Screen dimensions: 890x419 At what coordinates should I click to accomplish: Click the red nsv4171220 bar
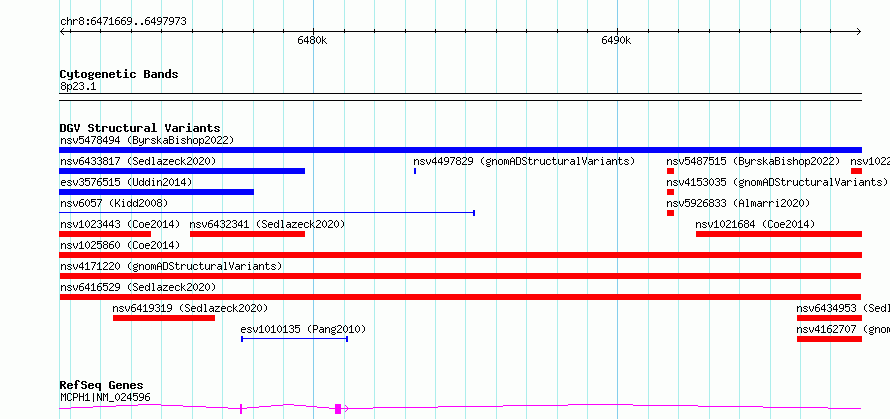click(460, 276)
